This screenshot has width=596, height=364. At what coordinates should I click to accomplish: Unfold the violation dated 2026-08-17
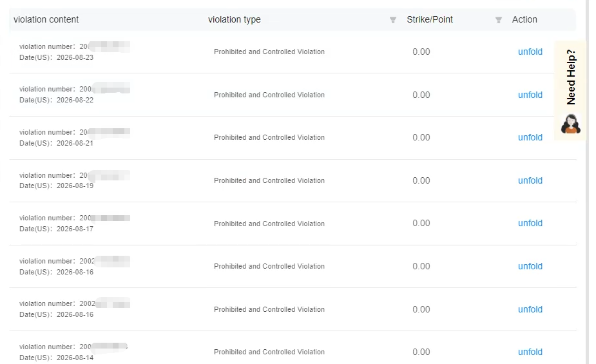[x=530, y=223]
